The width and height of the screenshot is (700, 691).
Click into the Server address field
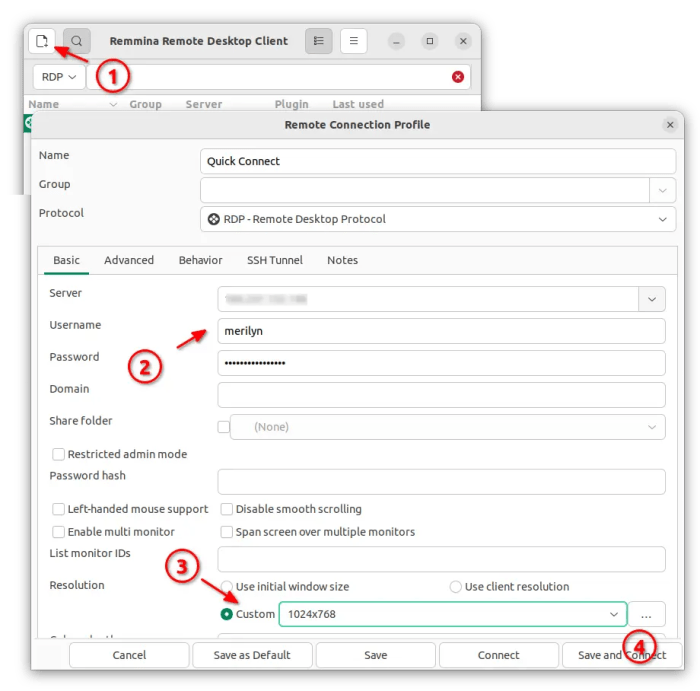[x=428, y=299]
